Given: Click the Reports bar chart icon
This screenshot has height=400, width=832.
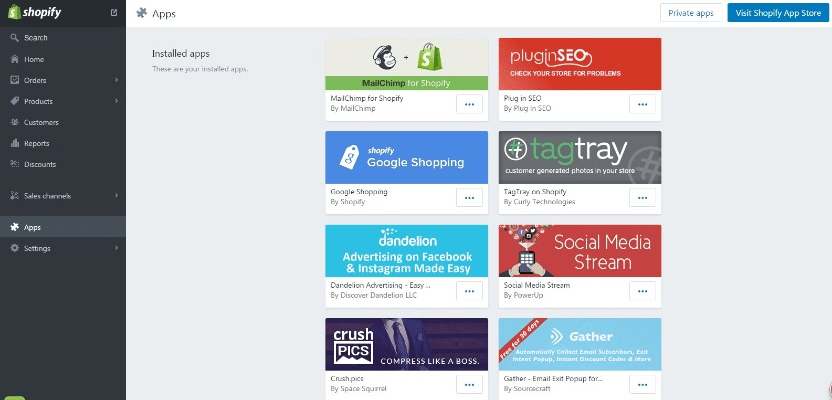Looking at the screenshot, I should pos(14,143).
